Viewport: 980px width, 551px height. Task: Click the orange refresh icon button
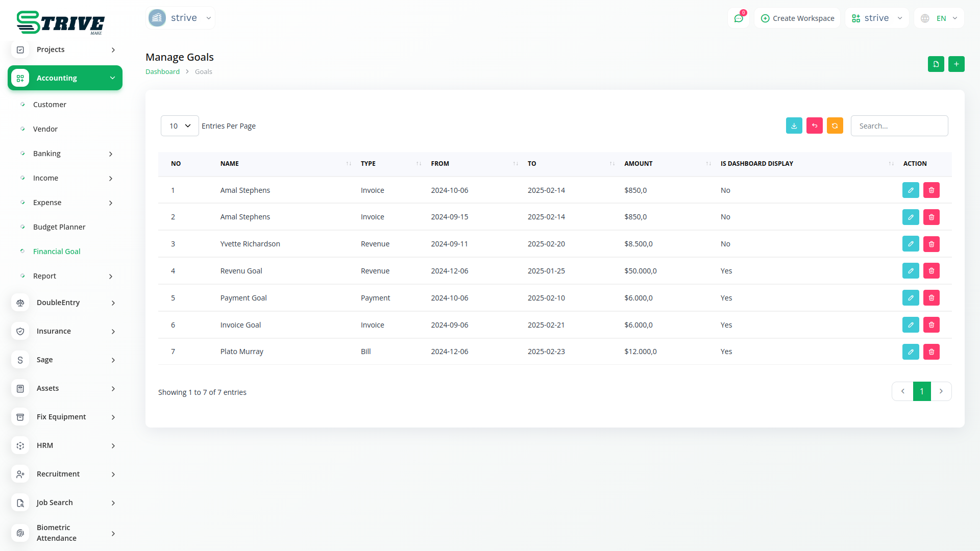click(x=835, y=126)
